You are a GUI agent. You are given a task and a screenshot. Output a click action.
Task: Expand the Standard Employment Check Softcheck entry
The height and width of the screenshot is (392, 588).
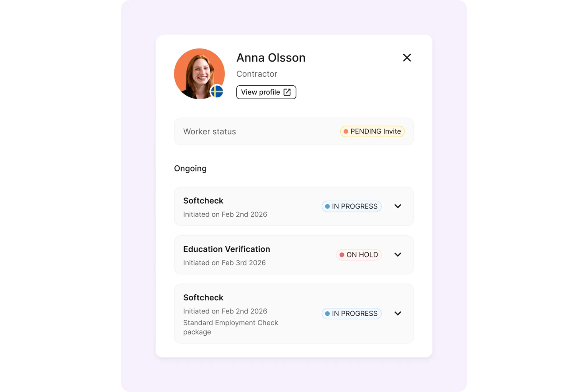(397, 313)
